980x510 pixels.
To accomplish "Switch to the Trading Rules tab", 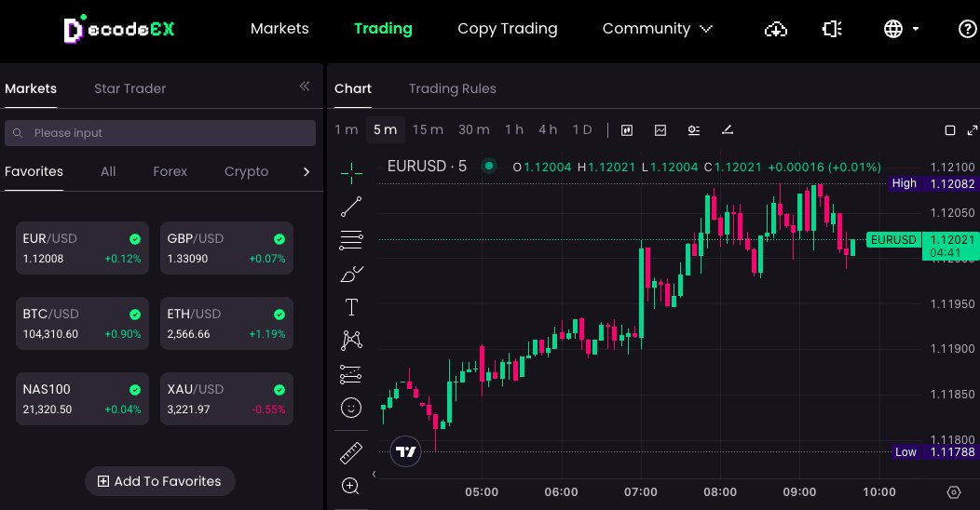I will pos(452,88).
